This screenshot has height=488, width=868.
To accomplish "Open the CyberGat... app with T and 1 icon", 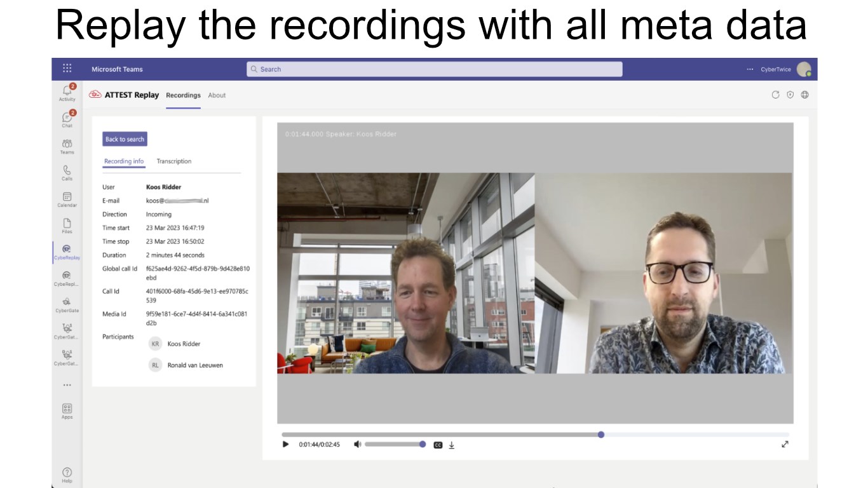I will [67, 331].
